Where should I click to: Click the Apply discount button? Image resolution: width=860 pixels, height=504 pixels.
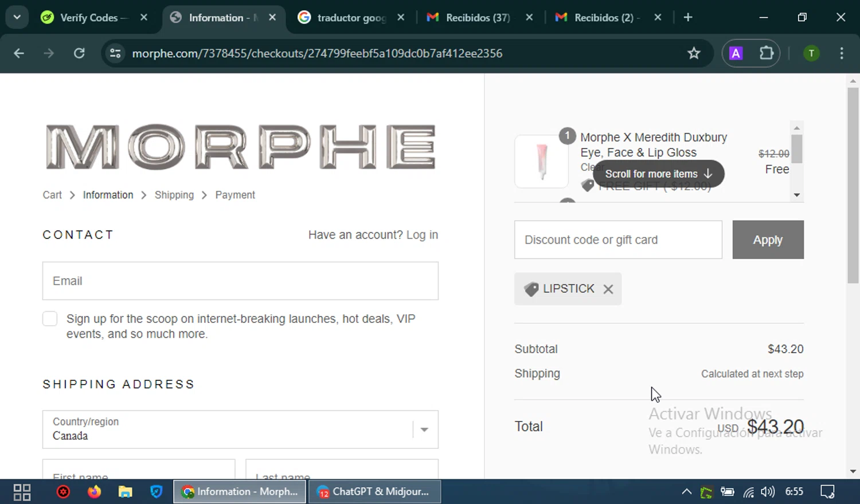(768, 240)
